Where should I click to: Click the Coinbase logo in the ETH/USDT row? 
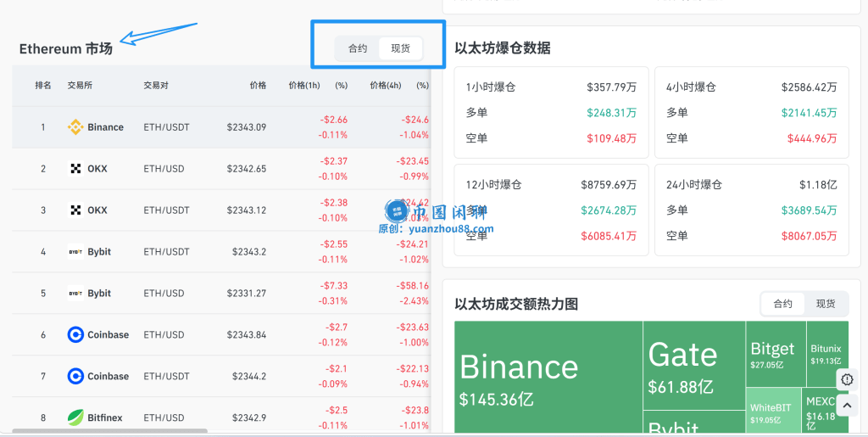pyautogui.click(x=75, y=376)
